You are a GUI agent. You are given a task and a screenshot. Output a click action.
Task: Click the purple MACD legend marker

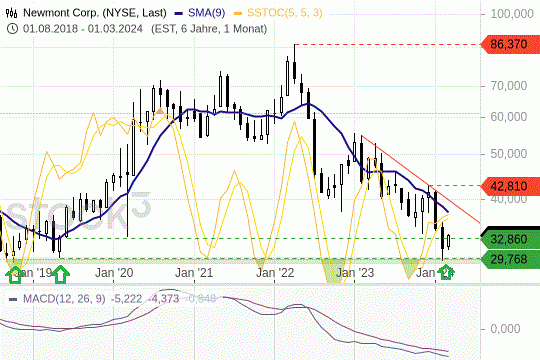[x=13, y=299]
